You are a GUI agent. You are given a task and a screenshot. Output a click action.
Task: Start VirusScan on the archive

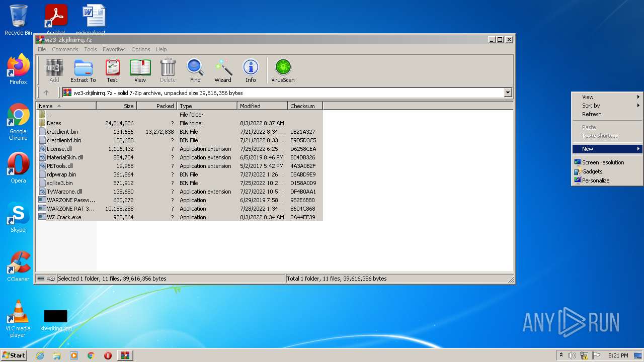283,70
